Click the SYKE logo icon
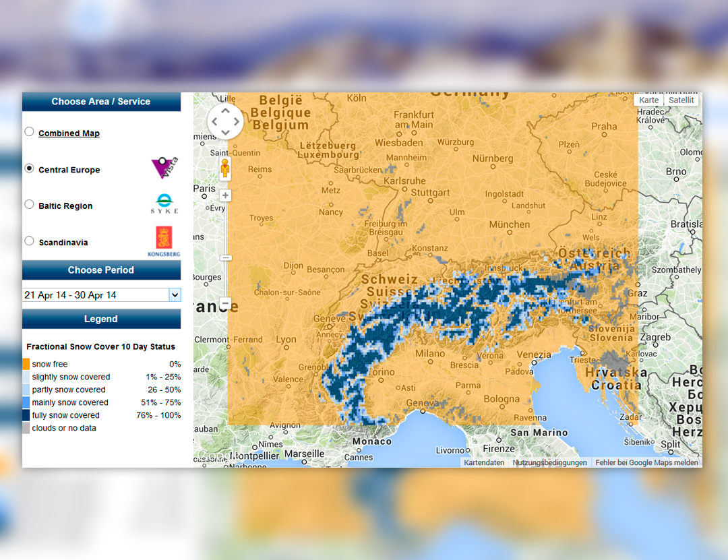Image resolution: width=728 pixels, height=560 pixels. [x=164, y=204]
